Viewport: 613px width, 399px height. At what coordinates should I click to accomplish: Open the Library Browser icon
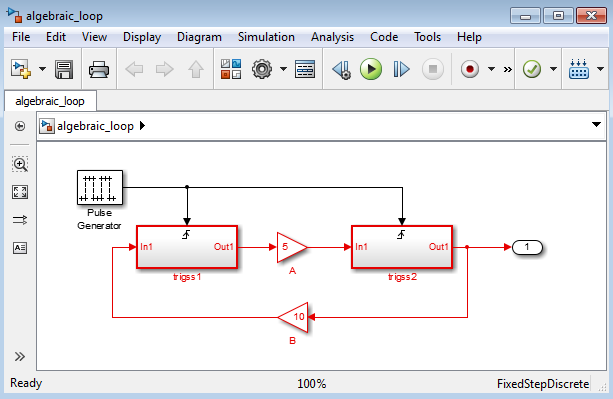click(231, 69)
